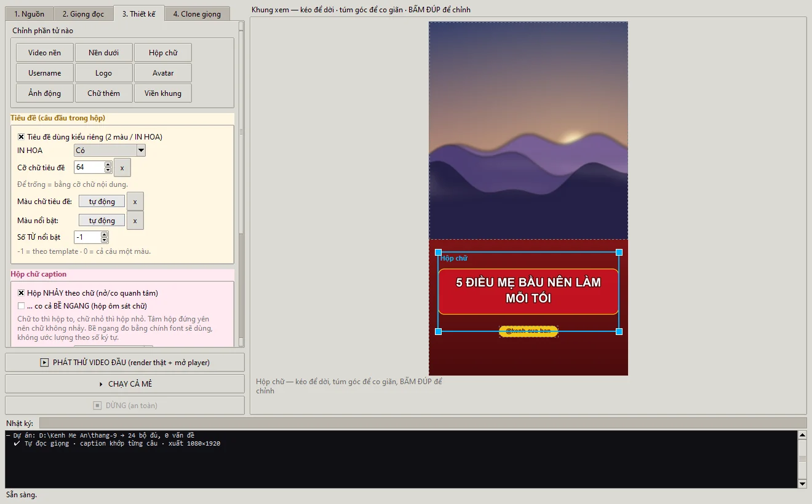Pick the 'Logo' element button
812x504 pixels.
coord(103,73)
